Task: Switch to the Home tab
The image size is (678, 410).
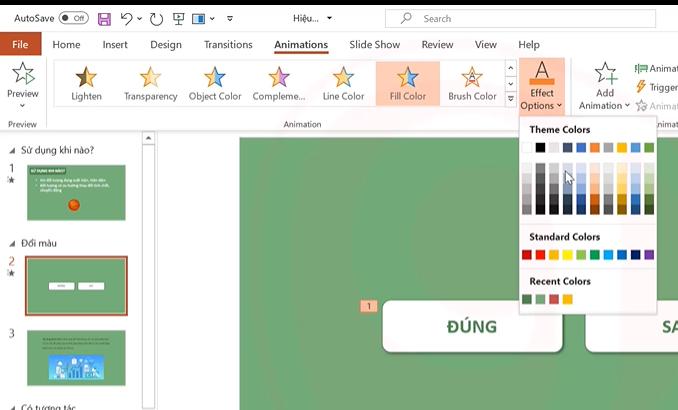Action: 66,45
